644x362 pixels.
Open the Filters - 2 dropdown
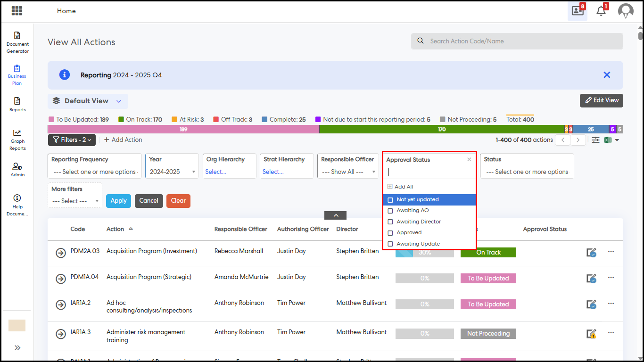[72, 140]
